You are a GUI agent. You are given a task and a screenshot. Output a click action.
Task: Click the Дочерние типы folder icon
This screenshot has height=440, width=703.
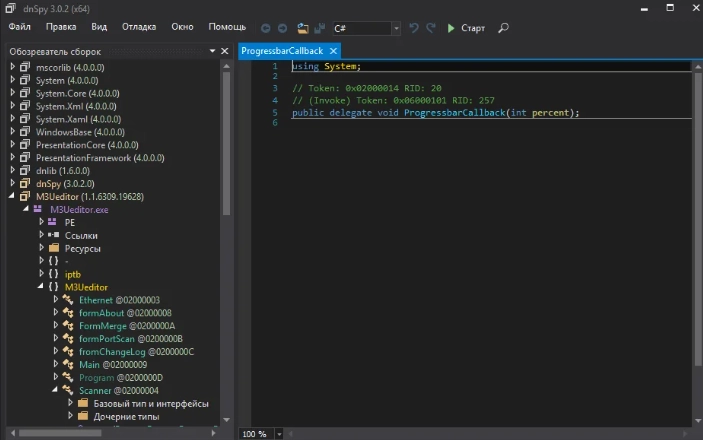click(x=83, y=416)
